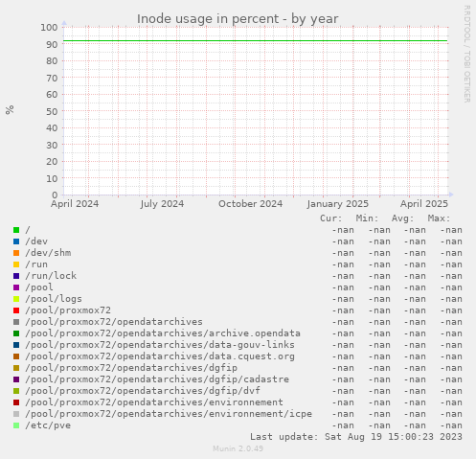Screen dimensions: 476x459
Task: Click the April 2024 axis label
Action: (x=75, y=204)
